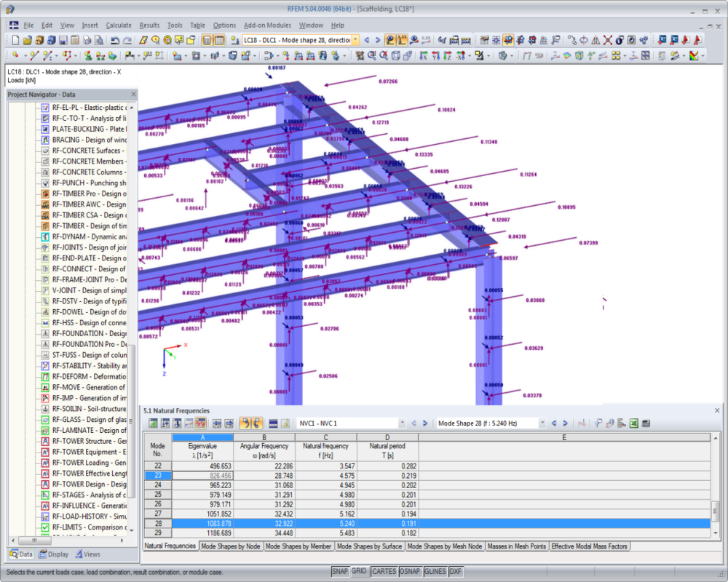The width and height of the screenshot is (728, 582).
Task: Open the NVC1 - NVC 1 combo box
Action: click(403, 422)
